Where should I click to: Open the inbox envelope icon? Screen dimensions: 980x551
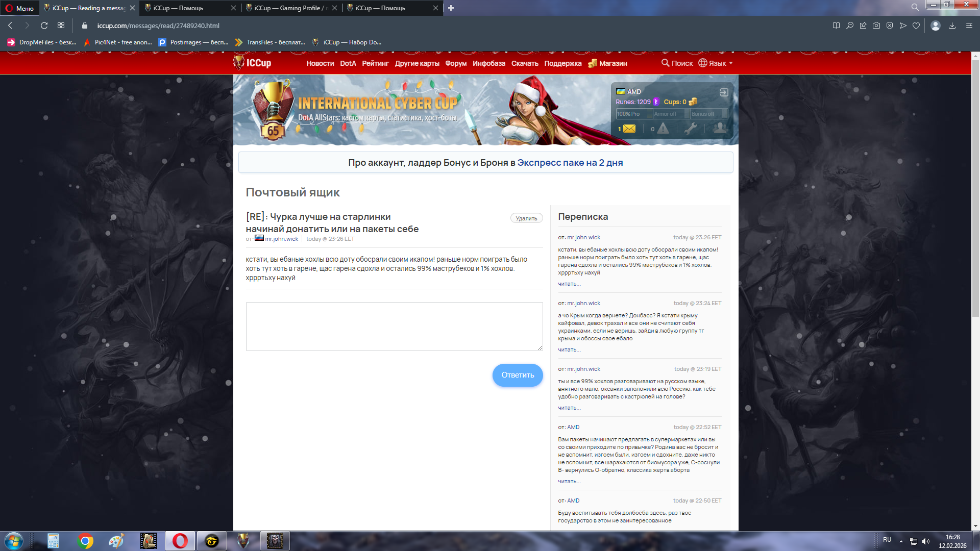pyautogui.click(x=629, y=129)
